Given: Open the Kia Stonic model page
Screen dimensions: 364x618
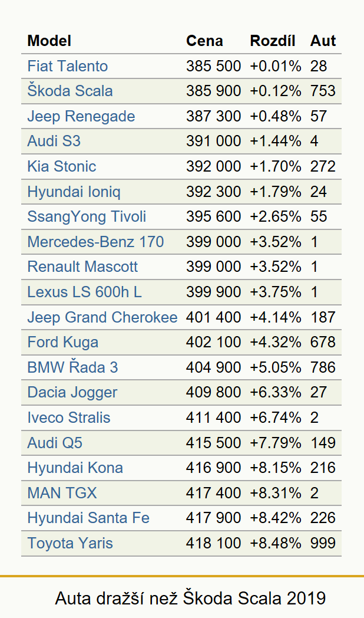Looking at the screenshot, I should tap(62, 166).
